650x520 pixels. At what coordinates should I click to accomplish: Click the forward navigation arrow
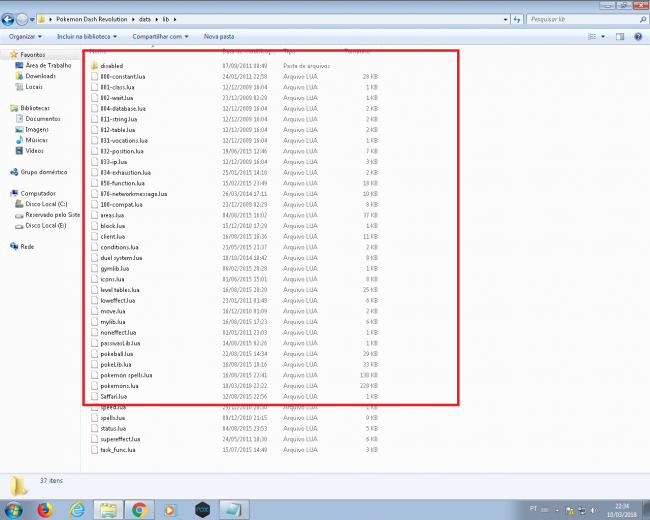click(x=22, y=19)
